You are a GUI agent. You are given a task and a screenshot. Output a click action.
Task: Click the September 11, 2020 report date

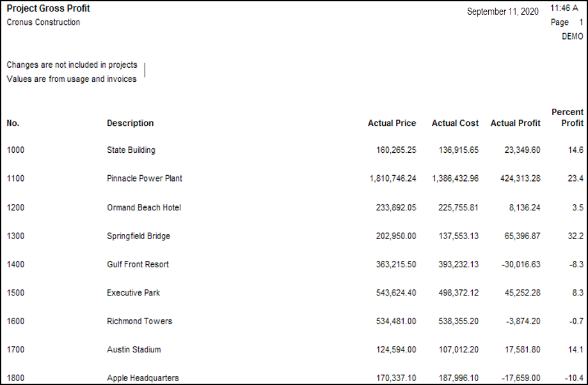click(504, 12)
